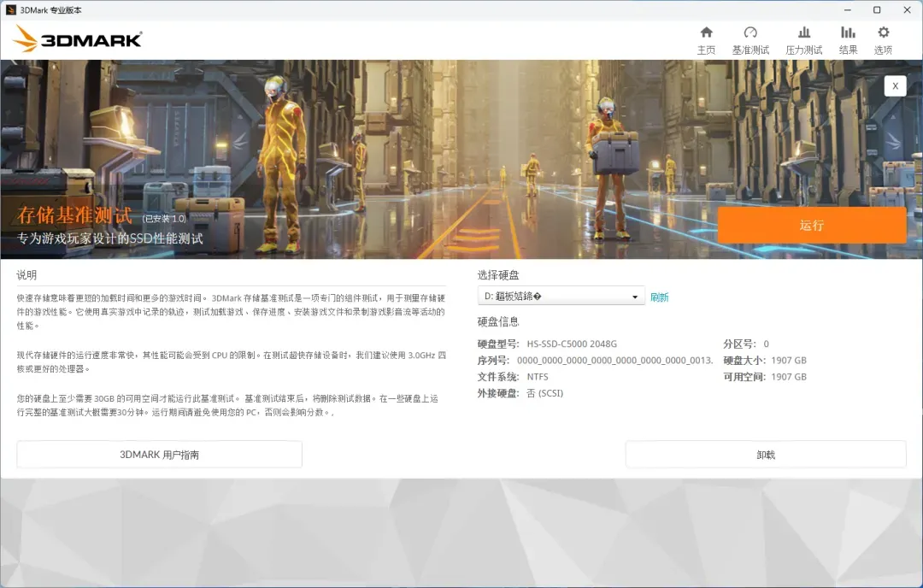The width and height of the screenshot is (923, 588).
Task: Click the 3DMARK logo in the header
Action: point(79,38)
